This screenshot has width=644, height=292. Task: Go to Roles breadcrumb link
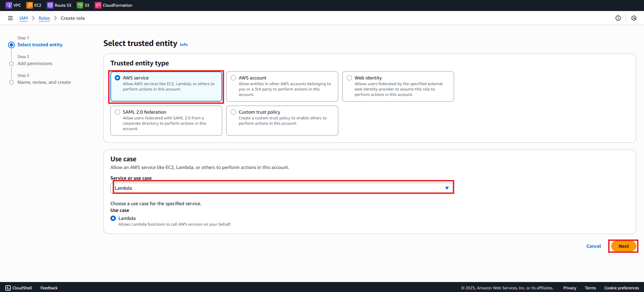coord(44,18)
